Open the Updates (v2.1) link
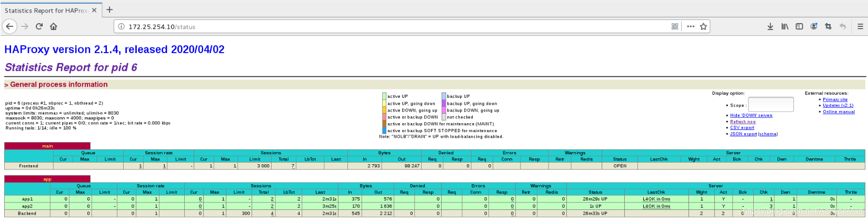This screenshot has width=868, height=221. (838, 106)
